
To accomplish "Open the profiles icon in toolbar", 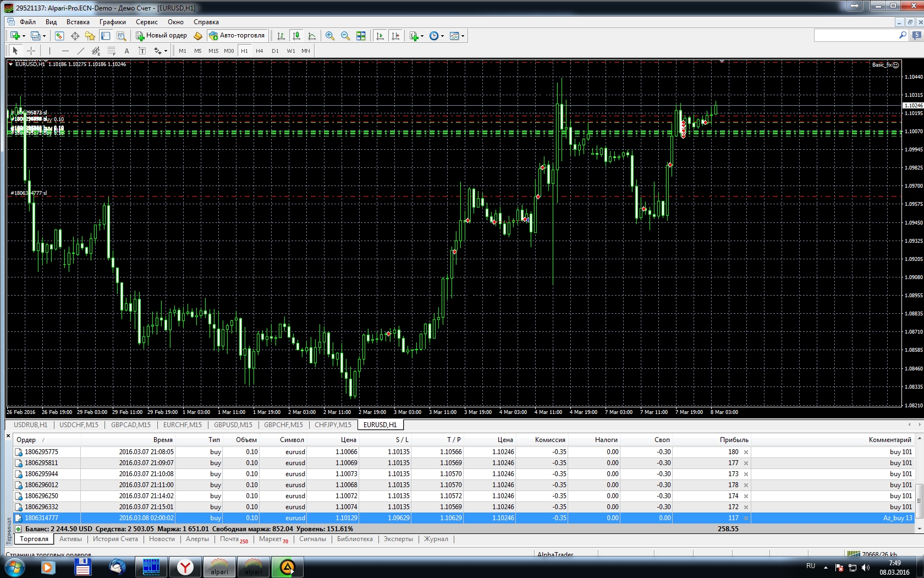I will click(35, 36).
